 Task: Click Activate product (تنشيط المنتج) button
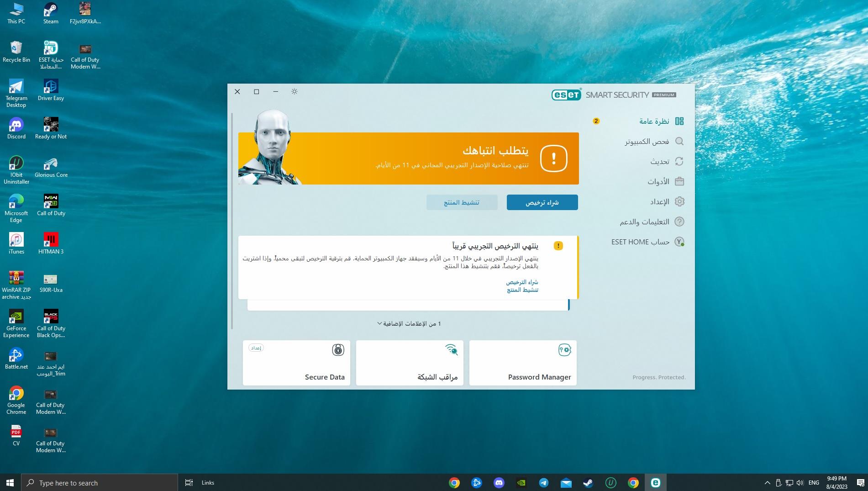point(462,202)
